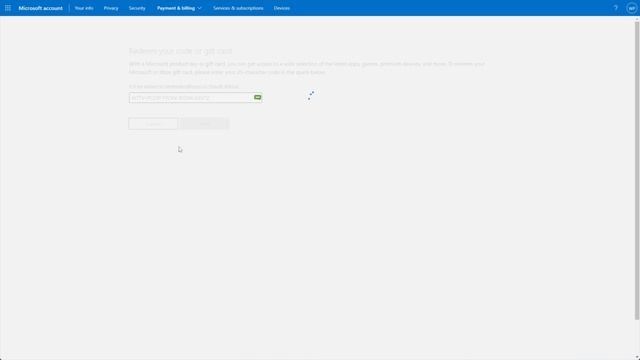Open the app launcher grid icon
This screenshot has height=360, width=640.
coord(8,8)
